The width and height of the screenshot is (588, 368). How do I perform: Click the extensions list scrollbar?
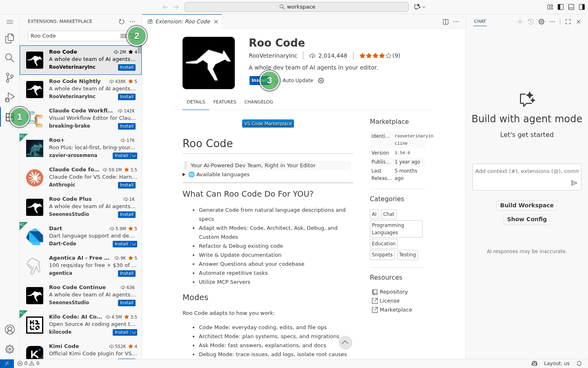click(x=140, y=50)
